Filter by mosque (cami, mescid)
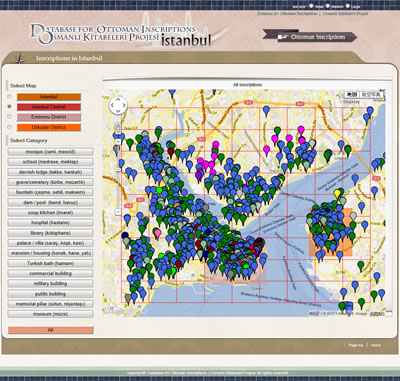 click(50, 152)
